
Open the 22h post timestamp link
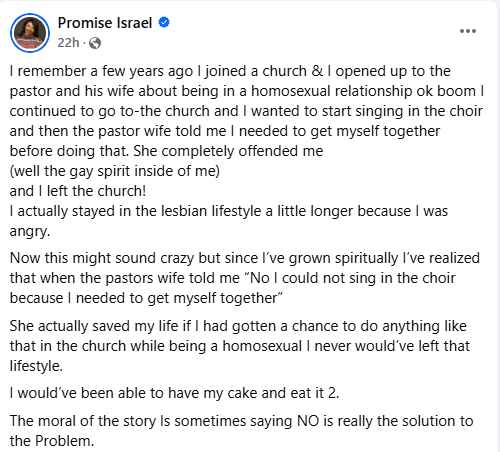pyautogui.click(x=68, y=43)
